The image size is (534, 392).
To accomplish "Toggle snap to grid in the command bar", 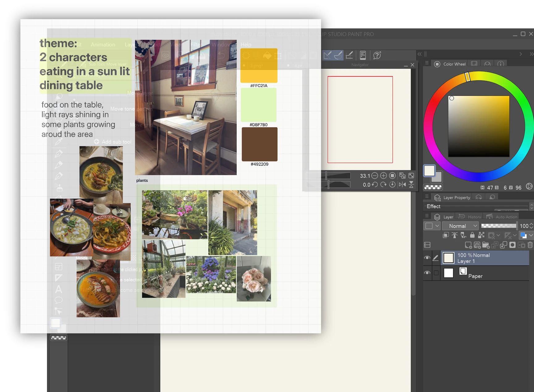I will [350, 55].
